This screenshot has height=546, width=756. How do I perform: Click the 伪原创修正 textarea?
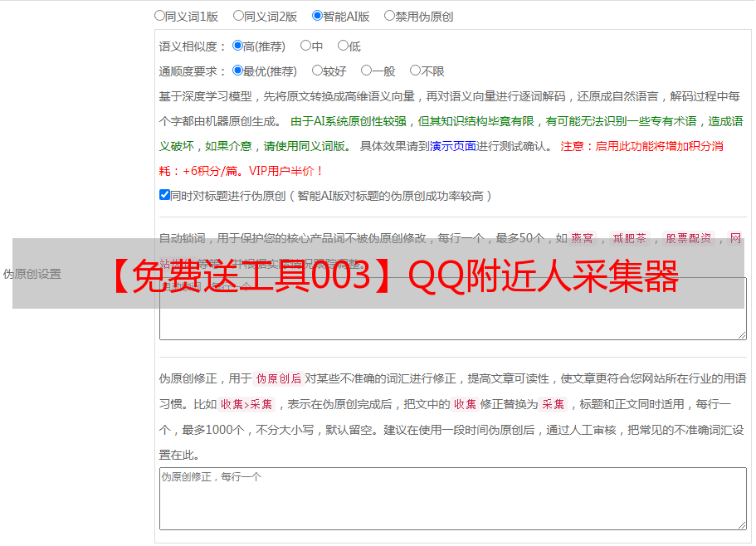pyautogui.click(x=453, y=499)
